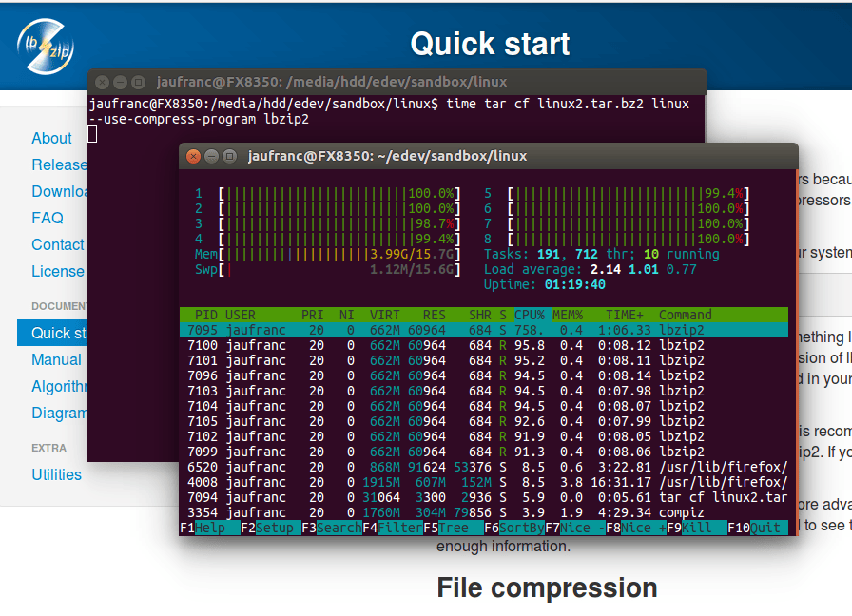Open the Diagram documentation link

click(59, 414)
